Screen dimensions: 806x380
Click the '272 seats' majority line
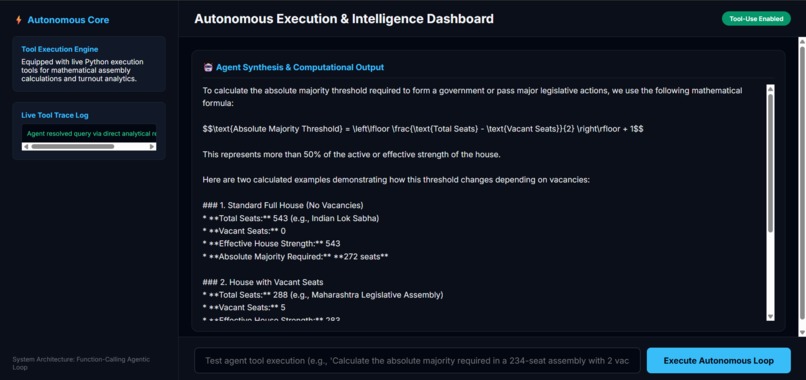(296, 257)
